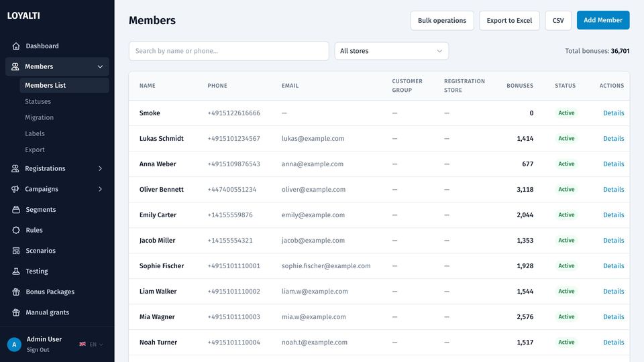Click the Campaigns megaphone icon

pos(15,189)
